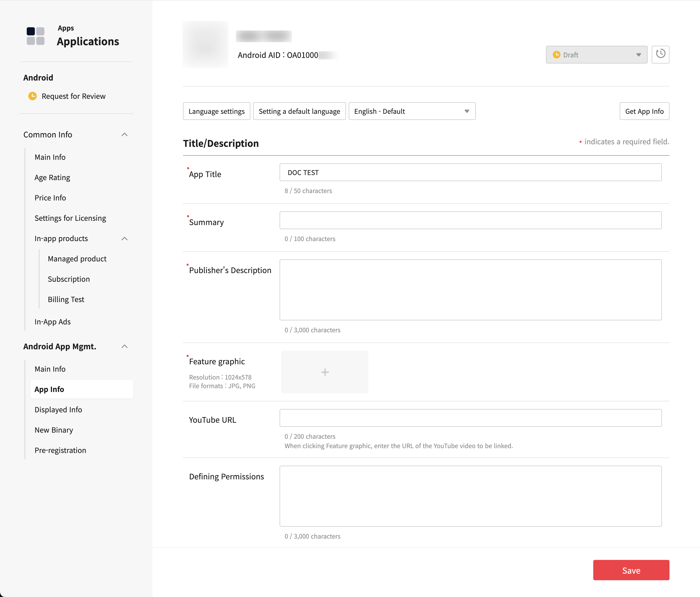The width and height of the screenshot is (700, 597).
Task: Click the Language settings button
Action: click(217, 112)
